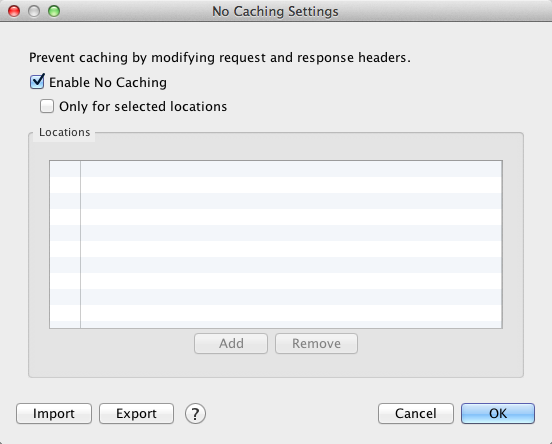The image size is (552, 444).
Task: Click the Locations group box label
Action: [64, 132]
